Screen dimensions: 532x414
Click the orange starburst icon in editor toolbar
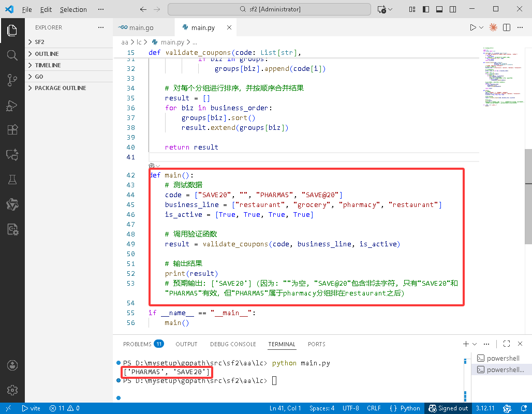[493, 27]
